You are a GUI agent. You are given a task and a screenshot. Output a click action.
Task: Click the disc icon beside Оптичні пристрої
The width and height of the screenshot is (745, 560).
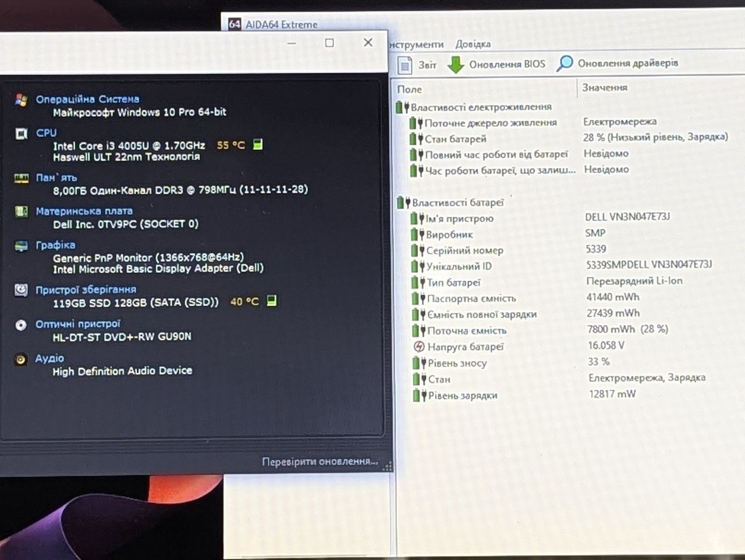coord(21,325)
